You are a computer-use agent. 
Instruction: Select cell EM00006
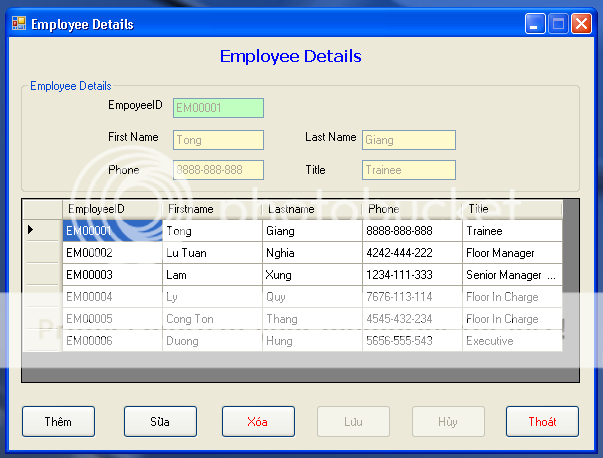pos(112,340)
